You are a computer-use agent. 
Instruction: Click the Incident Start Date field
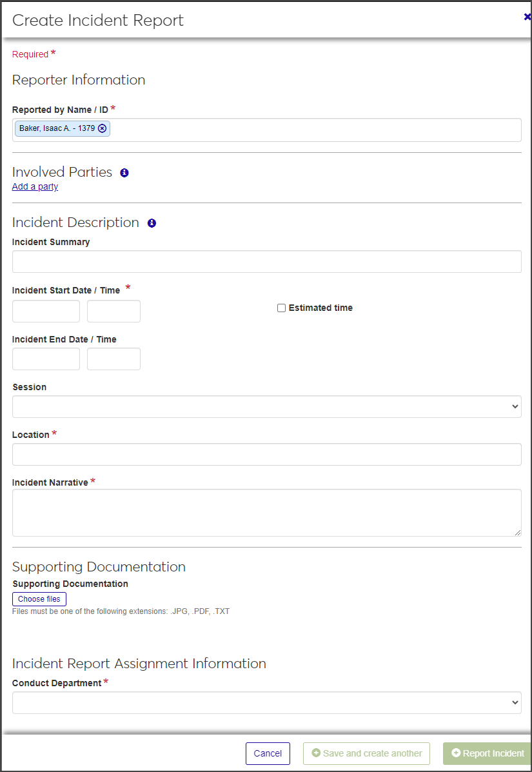click(x=46, y=311)
